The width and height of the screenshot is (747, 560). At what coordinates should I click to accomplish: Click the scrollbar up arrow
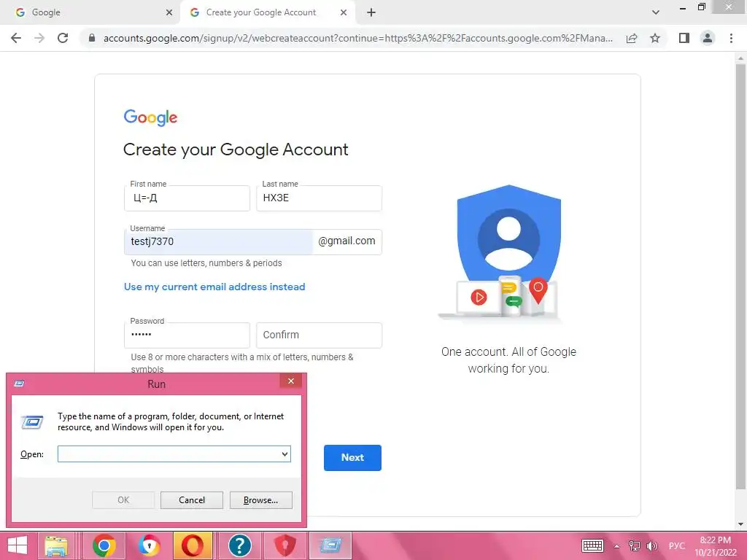[740, 58]
